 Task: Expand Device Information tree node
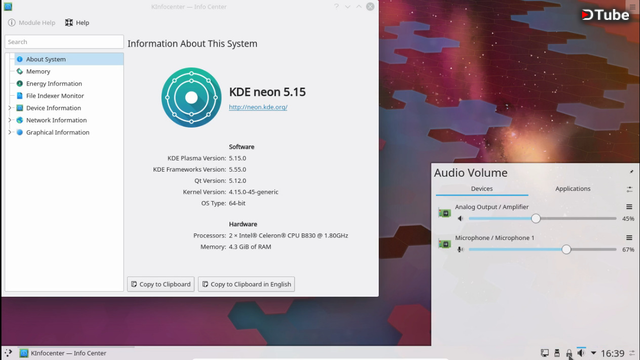10,108
